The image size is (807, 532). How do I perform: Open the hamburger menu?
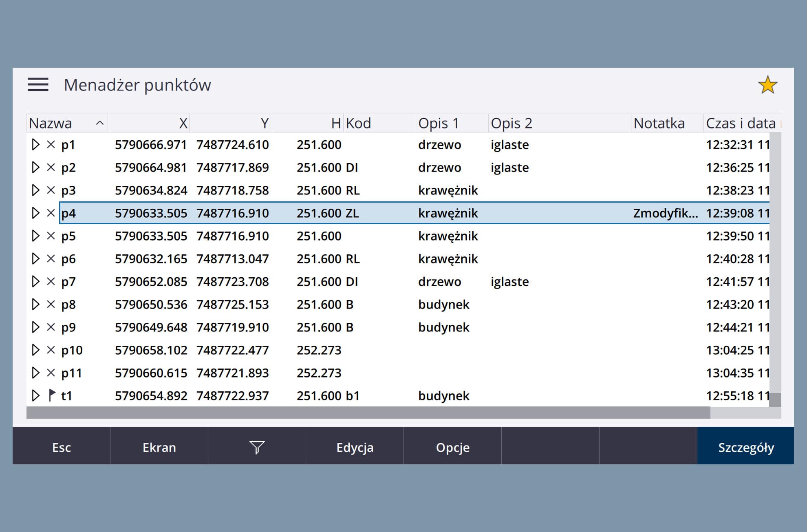point(38,85)
